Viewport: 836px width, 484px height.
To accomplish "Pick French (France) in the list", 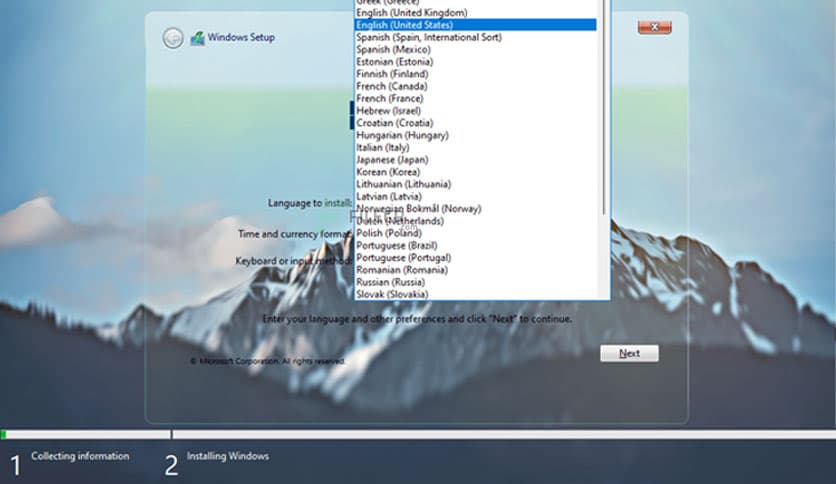I will [476, 98].
